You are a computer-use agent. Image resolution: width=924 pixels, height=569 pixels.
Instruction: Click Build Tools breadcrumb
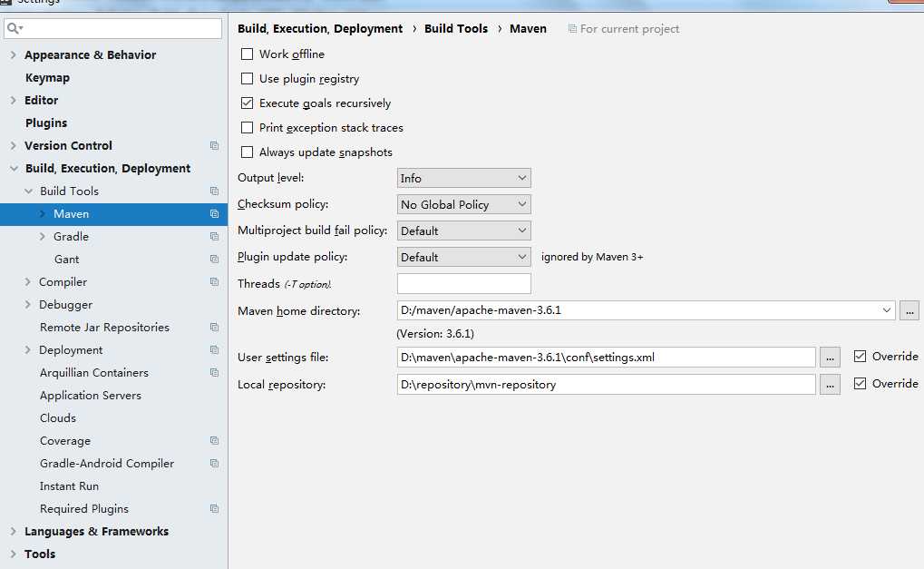point(456,28)
